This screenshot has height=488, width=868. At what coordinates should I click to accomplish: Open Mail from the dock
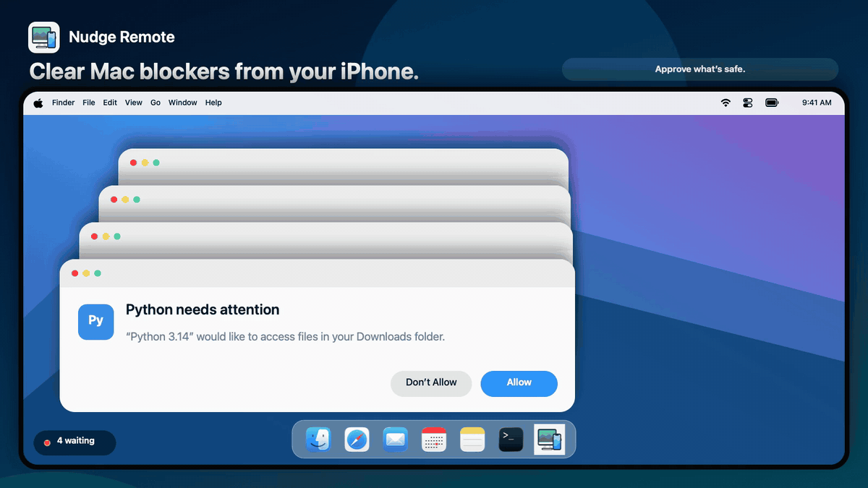tap(395, 439)
